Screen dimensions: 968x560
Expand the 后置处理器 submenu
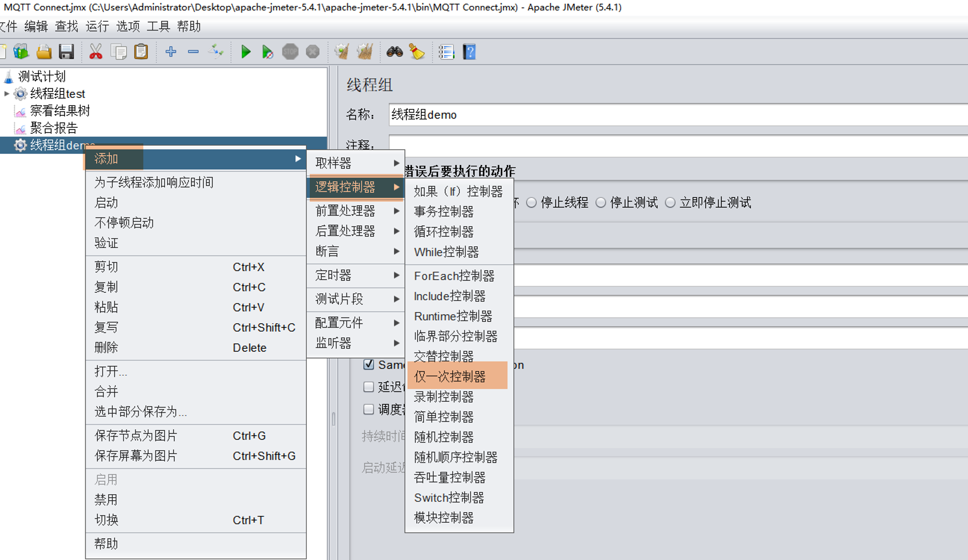pos(356,231)
